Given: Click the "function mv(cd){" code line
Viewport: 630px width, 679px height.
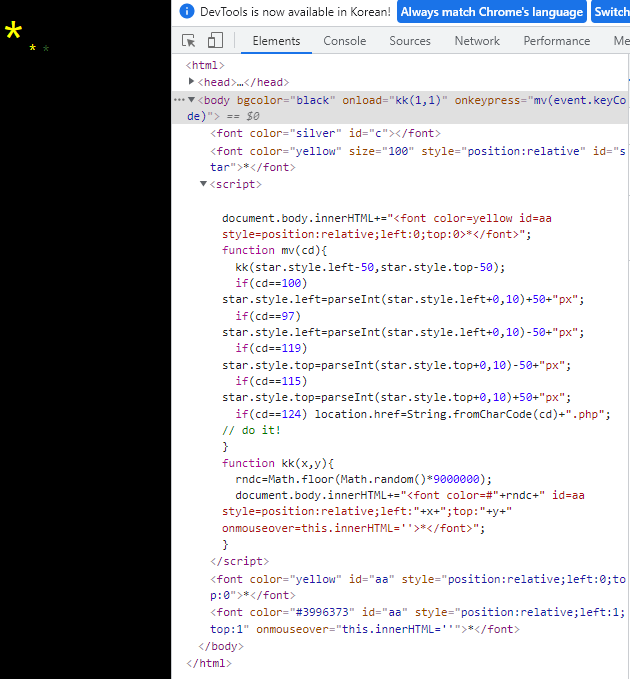Looking at the screenshot, I should point(275,250).
